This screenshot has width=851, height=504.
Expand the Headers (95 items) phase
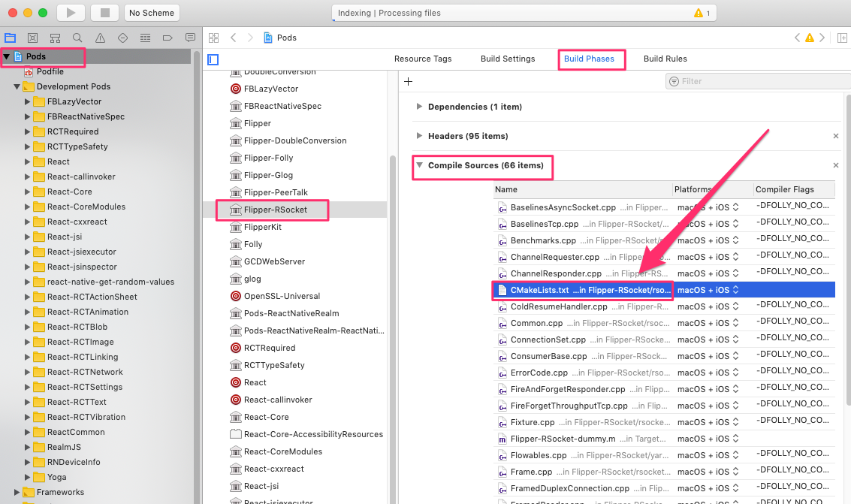(x=419, y=136)
